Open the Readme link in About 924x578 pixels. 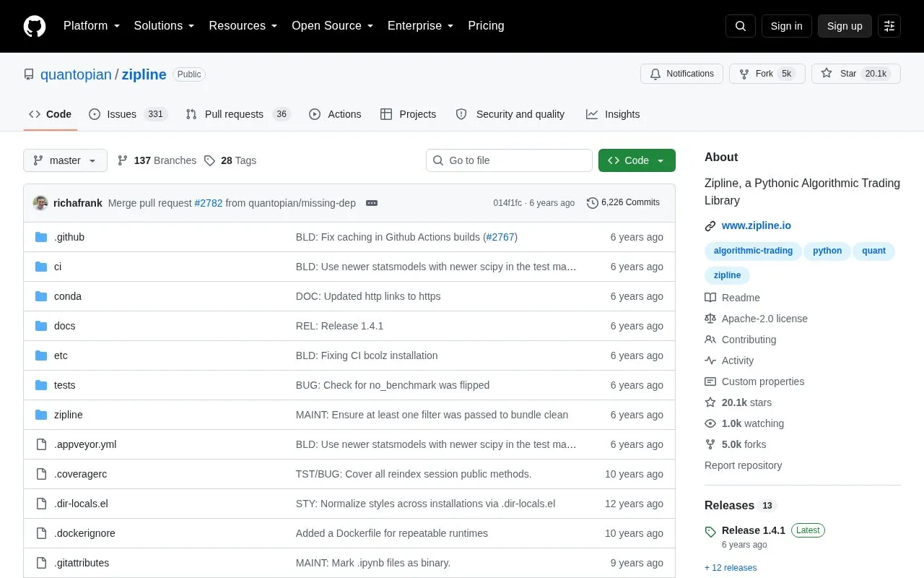coord(732,298)
